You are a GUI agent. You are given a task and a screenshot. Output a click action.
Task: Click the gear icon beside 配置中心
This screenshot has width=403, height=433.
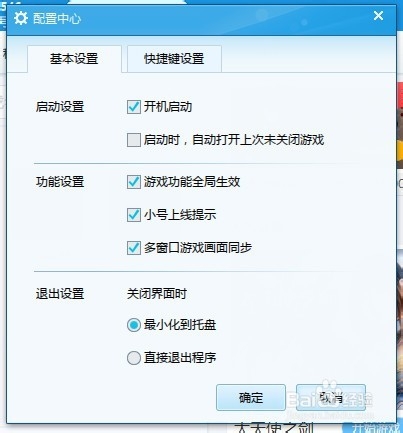coord(21,18)
